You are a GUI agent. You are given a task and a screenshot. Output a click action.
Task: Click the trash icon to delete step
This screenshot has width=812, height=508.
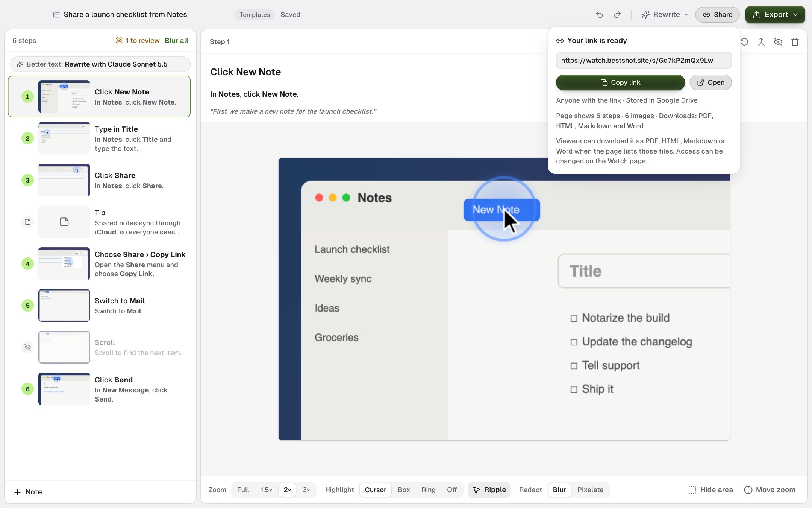pos(795,42)
